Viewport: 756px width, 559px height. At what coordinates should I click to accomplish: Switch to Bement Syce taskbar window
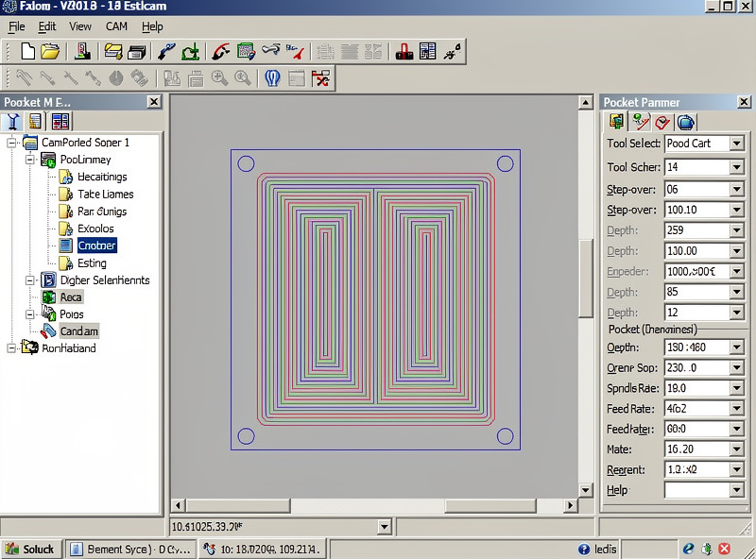pos(131,549)
